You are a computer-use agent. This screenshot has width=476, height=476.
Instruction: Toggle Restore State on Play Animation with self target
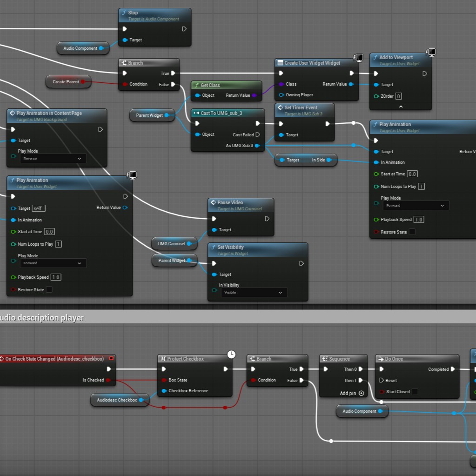pos(49,289)
